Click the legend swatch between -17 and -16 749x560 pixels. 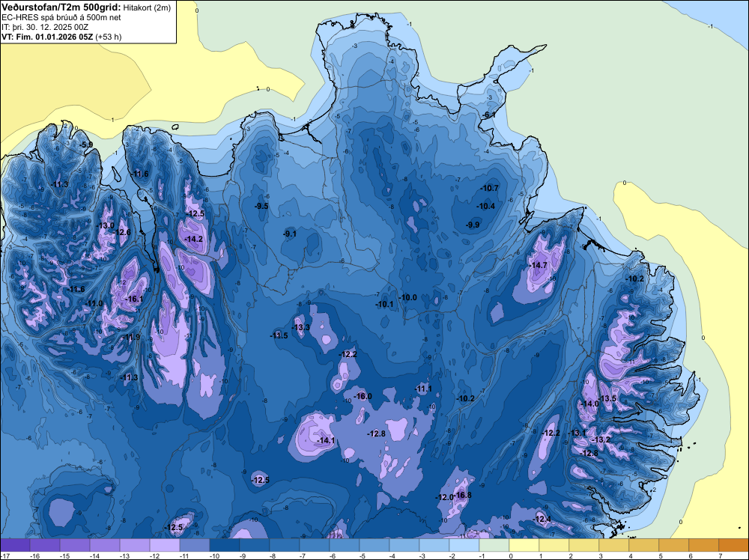click(15, 545)
